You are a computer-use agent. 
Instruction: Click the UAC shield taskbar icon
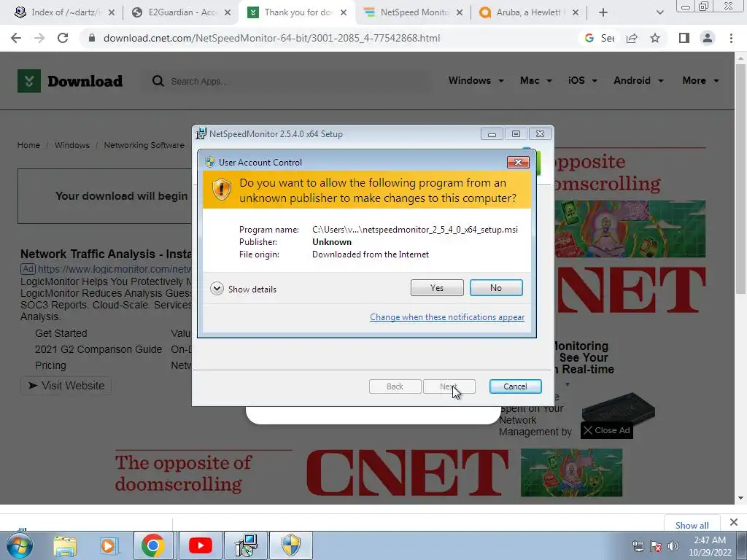click(x=291, y=545)
